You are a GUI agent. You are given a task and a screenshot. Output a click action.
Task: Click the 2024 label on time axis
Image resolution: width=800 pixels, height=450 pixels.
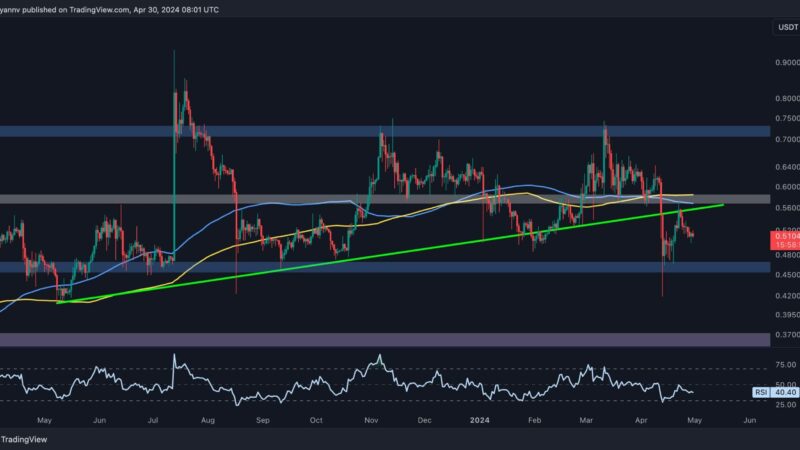(481, 422)
